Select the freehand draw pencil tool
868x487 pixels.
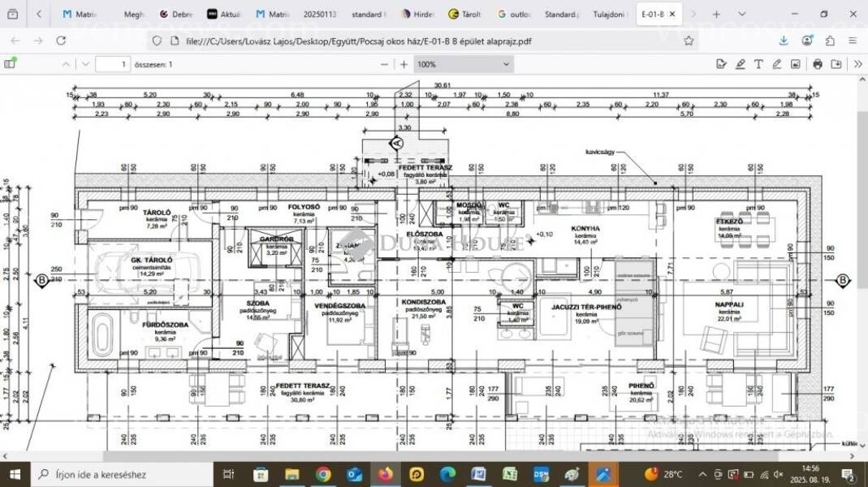777,64
